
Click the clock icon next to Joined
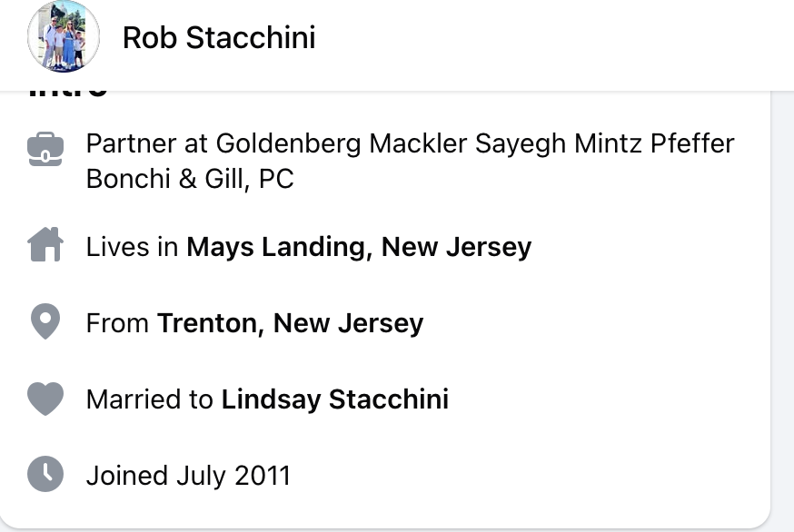point(46,475)
